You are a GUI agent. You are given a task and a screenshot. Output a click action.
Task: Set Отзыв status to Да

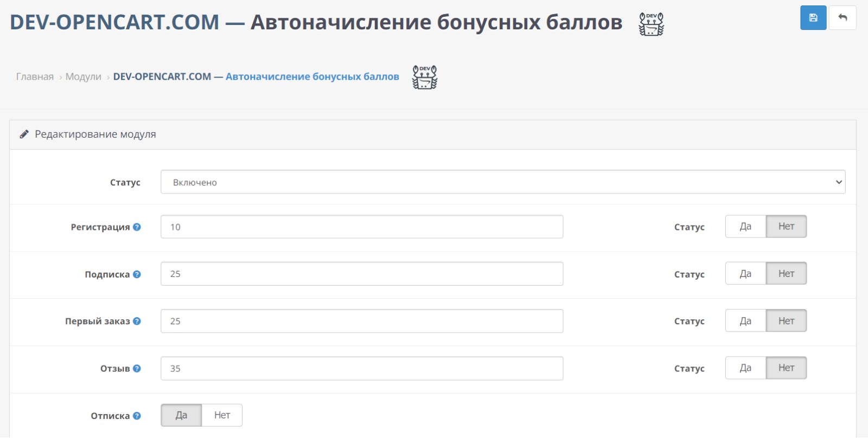click(745, 368)
